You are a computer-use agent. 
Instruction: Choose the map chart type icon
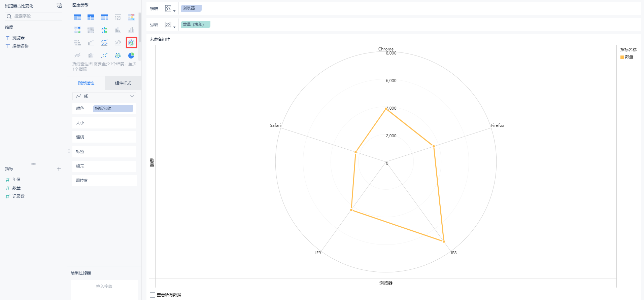91,30
